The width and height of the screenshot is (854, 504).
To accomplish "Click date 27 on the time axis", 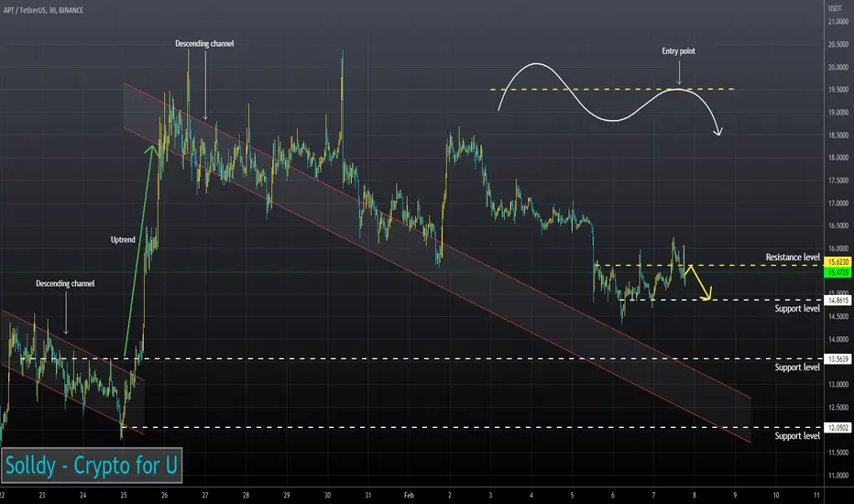I will coord(205,495).
